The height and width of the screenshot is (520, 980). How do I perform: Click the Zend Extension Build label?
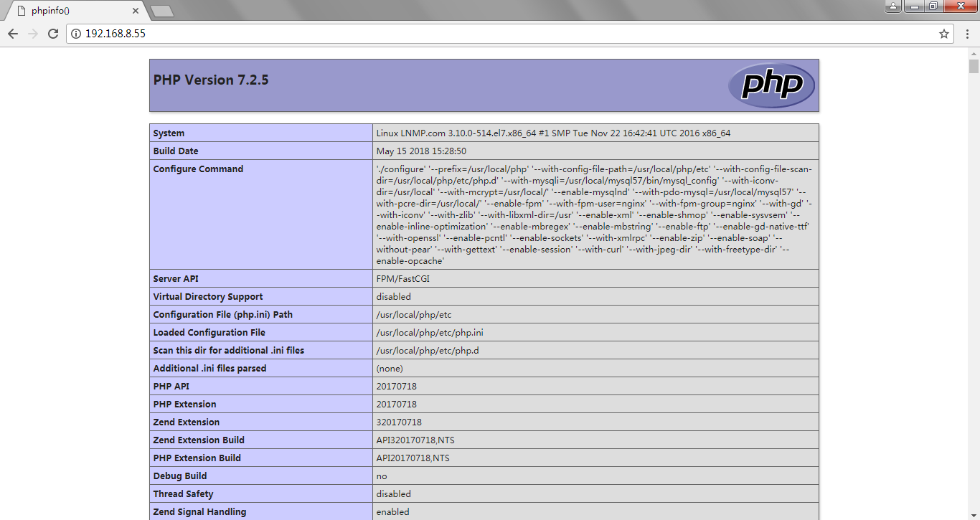pos(199,440)
